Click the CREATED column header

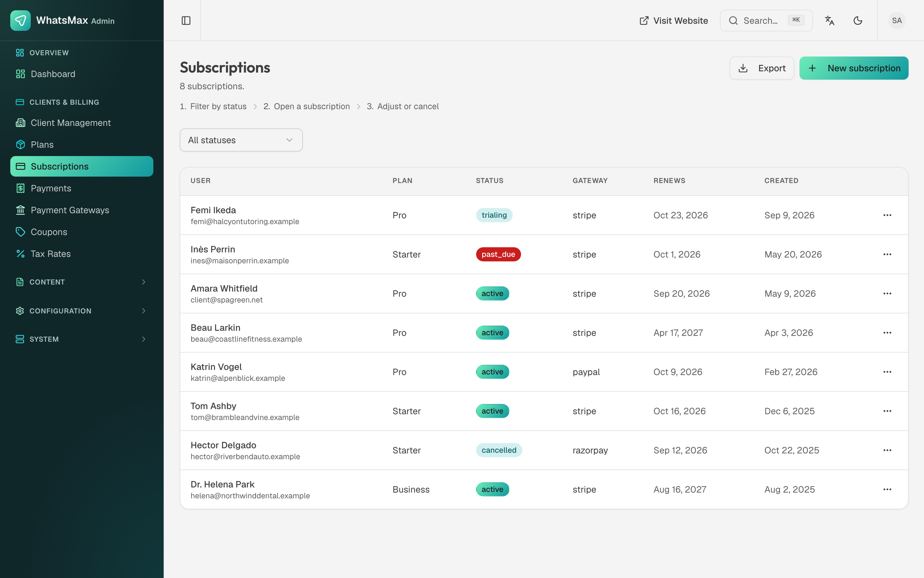pos(781,181)
